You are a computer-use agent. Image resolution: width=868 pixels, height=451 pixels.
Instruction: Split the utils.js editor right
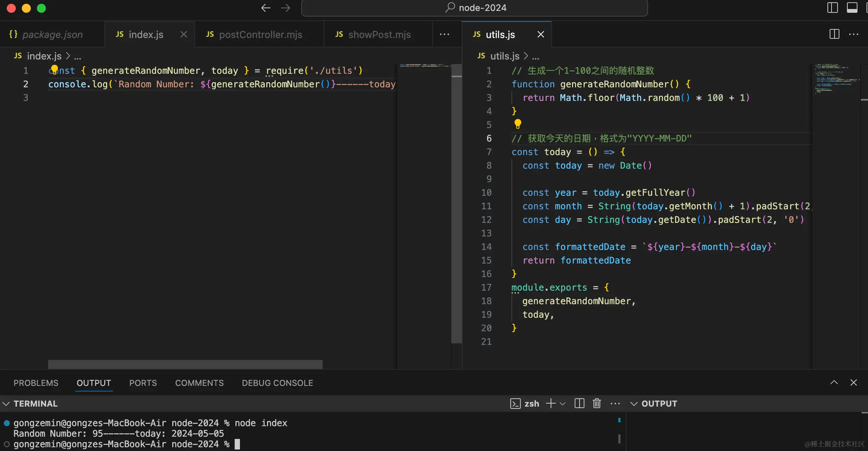click(x=834, y=34)
